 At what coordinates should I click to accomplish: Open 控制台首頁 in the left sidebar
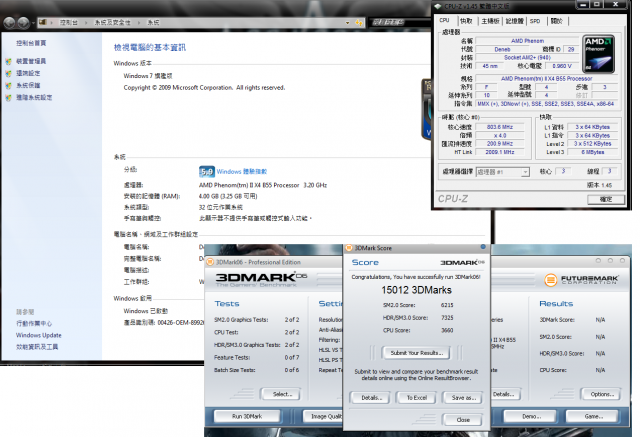(31, 43)
